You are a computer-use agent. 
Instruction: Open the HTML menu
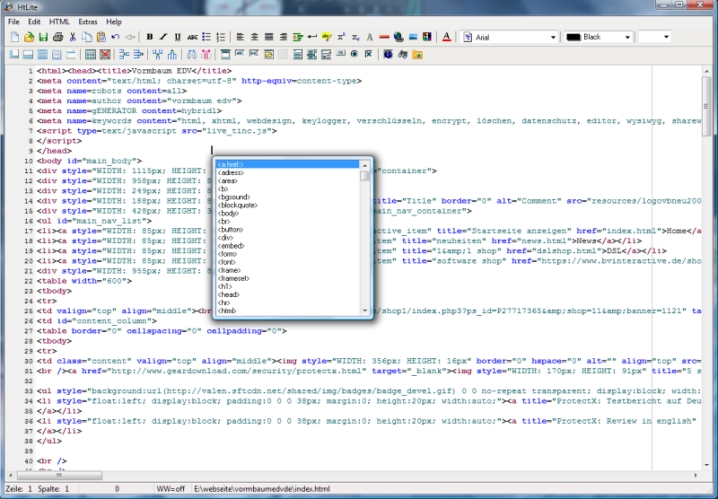click(59, 21)
